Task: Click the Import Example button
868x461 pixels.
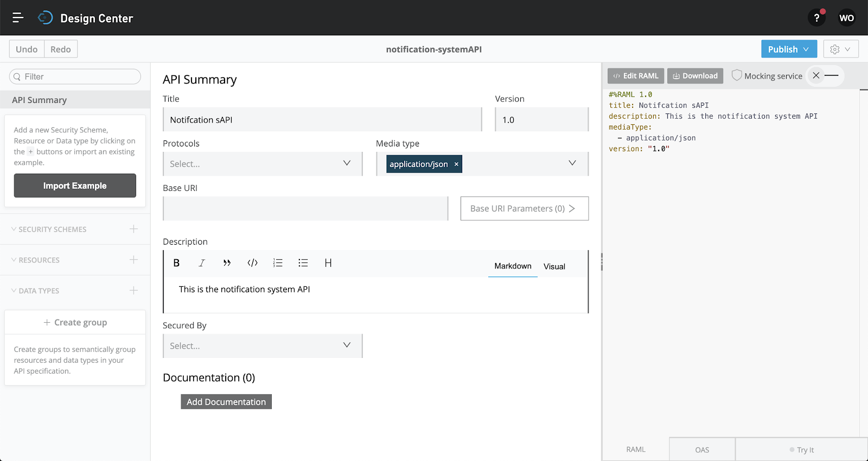Action: click(75, 185)
